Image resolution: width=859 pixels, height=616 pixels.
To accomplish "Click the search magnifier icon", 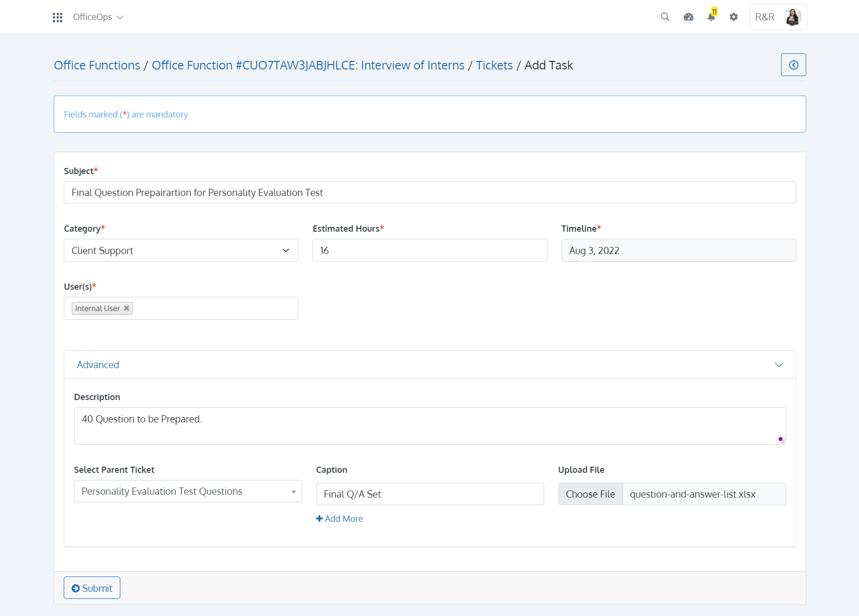I will 665,17.
